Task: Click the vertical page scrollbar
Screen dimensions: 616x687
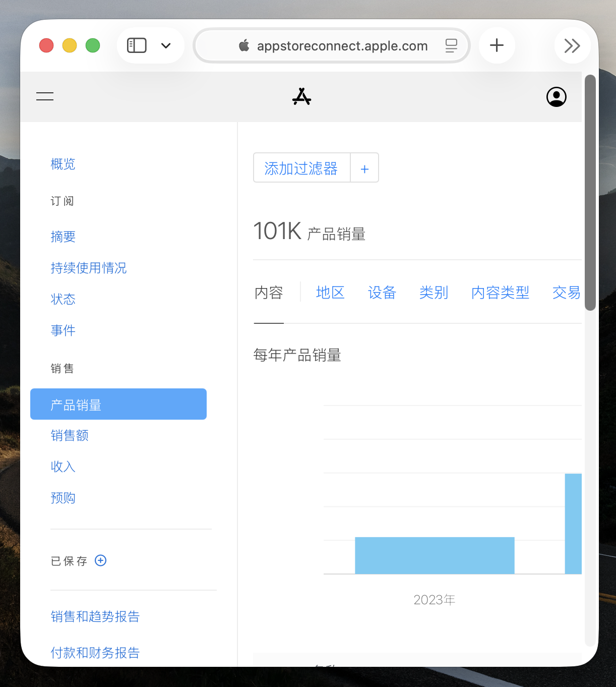Action: (x=590, y=192)
